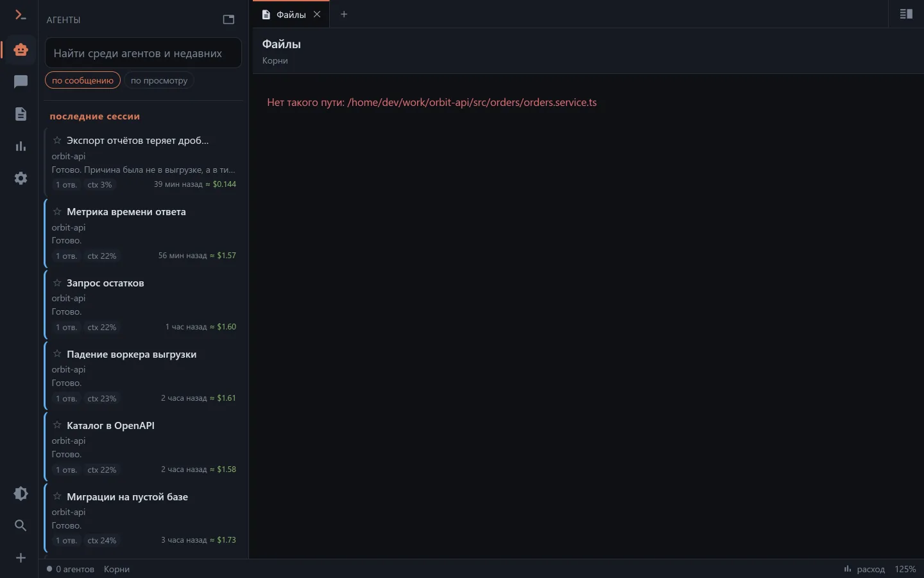Click the ctx 3% badge

[99, 185]
